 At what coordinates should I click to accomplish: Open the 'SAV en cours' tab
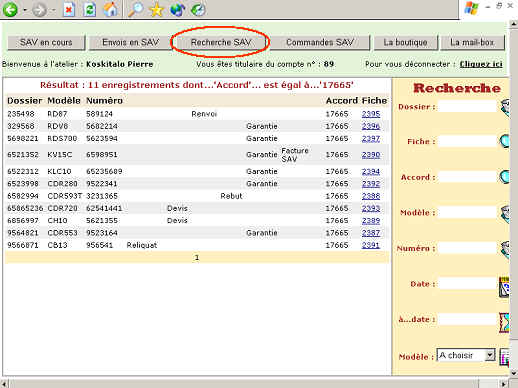pos(46,42)
